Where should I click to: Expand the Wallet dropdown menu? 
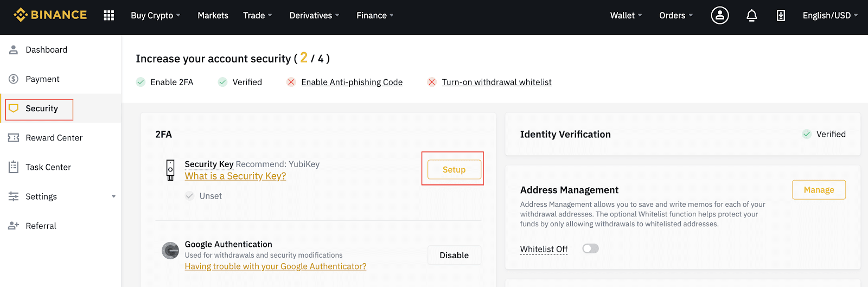(626, 15)
